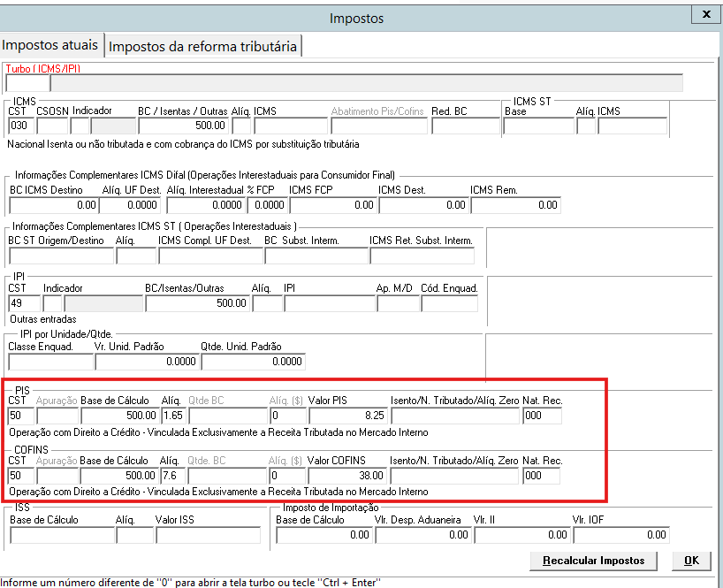Click the Recalcular Impostos button

[x=593, y=561]
